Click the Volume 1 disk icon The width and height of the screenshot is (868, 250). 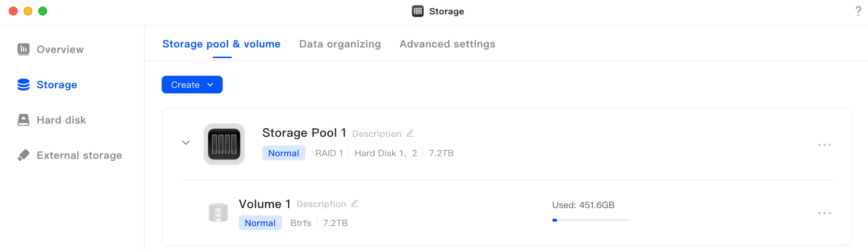point(218,213)
